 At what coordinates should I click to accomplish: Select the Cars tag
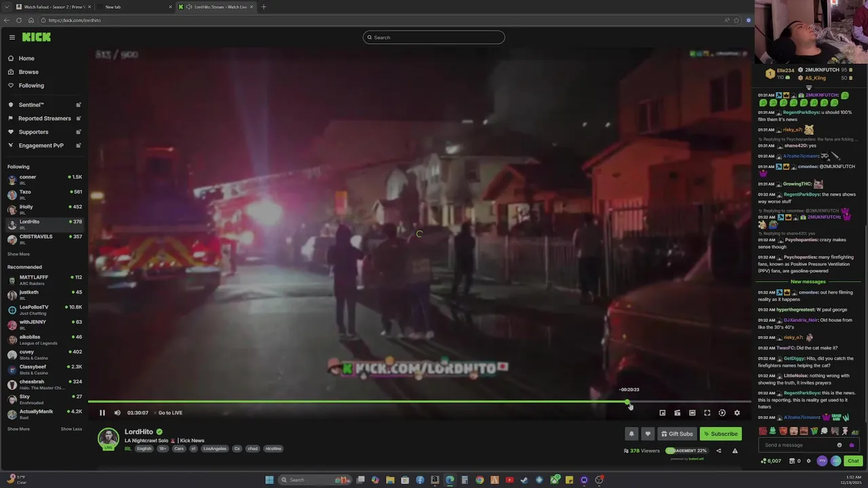click(179, 449)
